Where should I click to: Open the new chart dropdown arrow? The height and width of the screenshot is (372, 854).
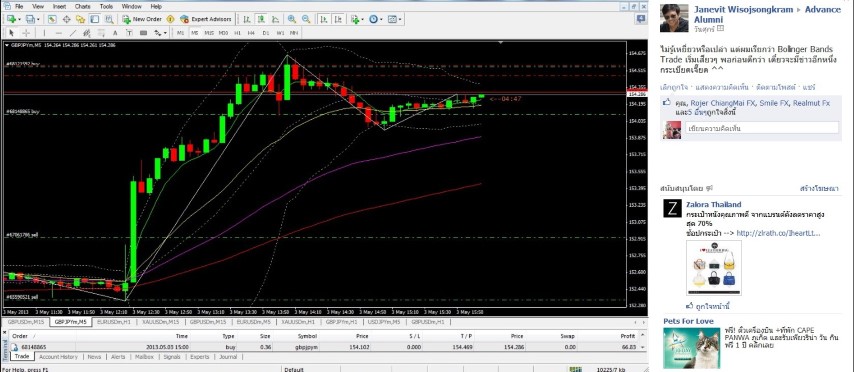click(x=20, y=19)
